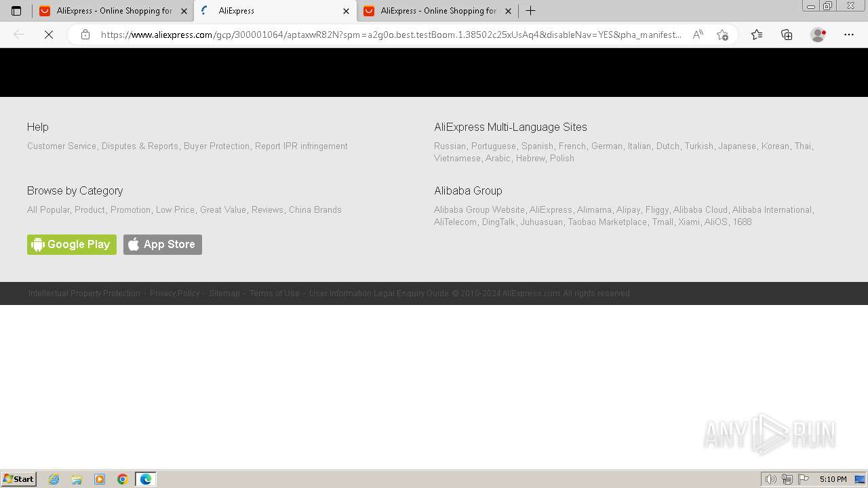The height and width of the screenshot is (488, 868).
Task: Open the browser profile avatar
Action: [x=818, y=35]
